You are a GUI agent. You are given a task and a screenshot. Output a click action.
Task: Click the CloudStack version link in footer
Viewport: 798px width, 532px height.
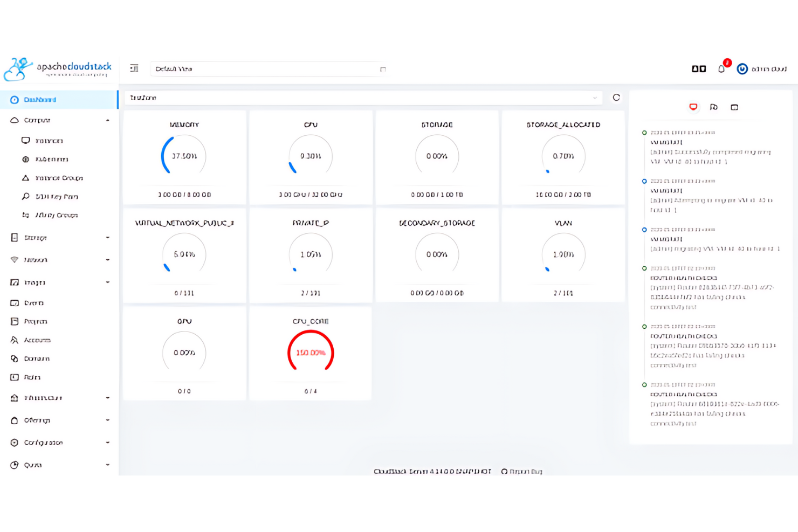click(432, 471)
